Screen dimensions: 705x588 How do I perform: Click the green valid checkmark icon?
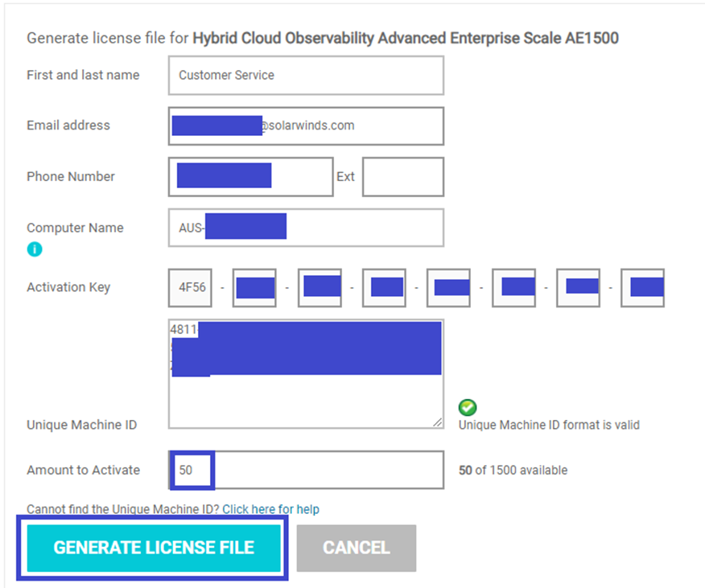[x=467, y=408]
